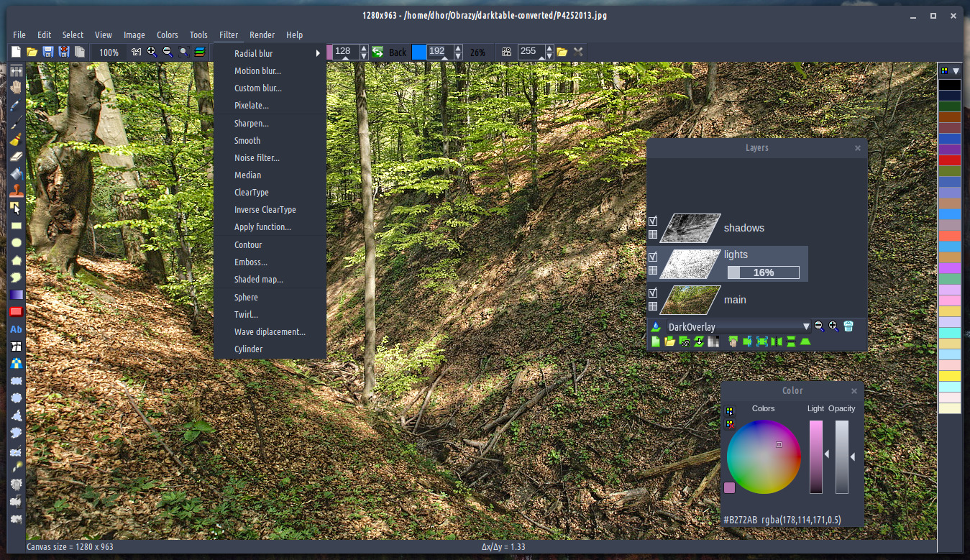Select the shadows layer thumbnail

coord(690,228)
